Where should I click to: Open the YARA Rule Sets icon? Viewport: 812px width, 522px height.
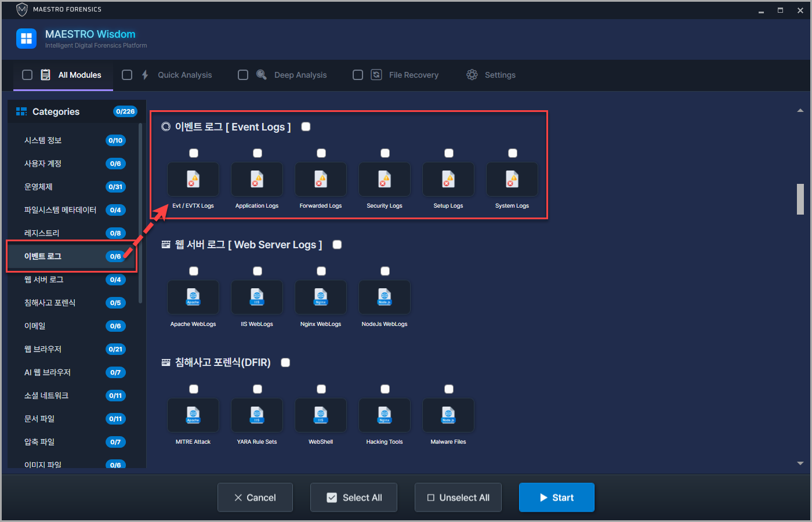pyautogui.click(x=257, y=415)
